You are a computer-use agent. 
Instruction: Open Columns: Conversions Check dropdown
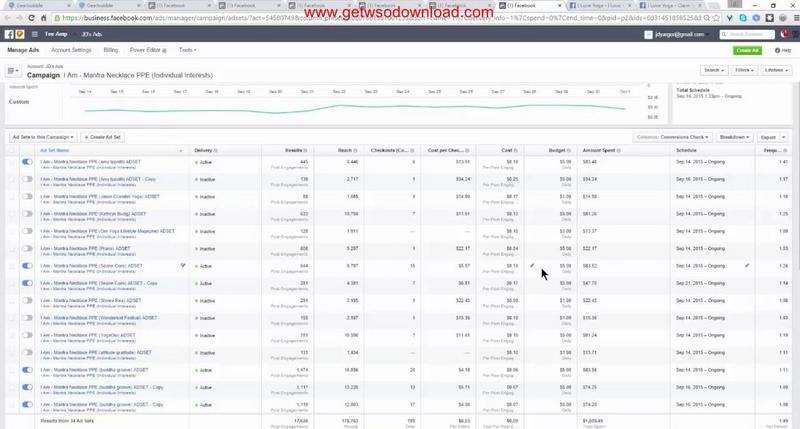(x=672, y=137)
